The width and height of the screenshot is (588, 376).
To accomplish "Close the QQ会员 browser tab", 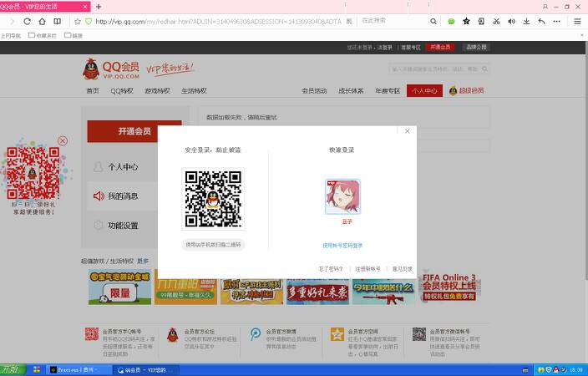I will (x=85, y=7).
